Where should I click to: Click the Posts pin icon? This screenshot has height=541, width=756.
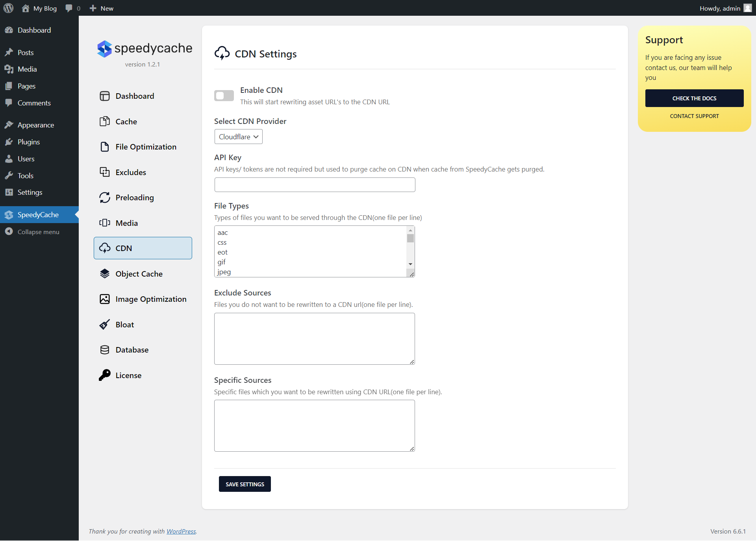pyautogui.click(x=9, y=52)
